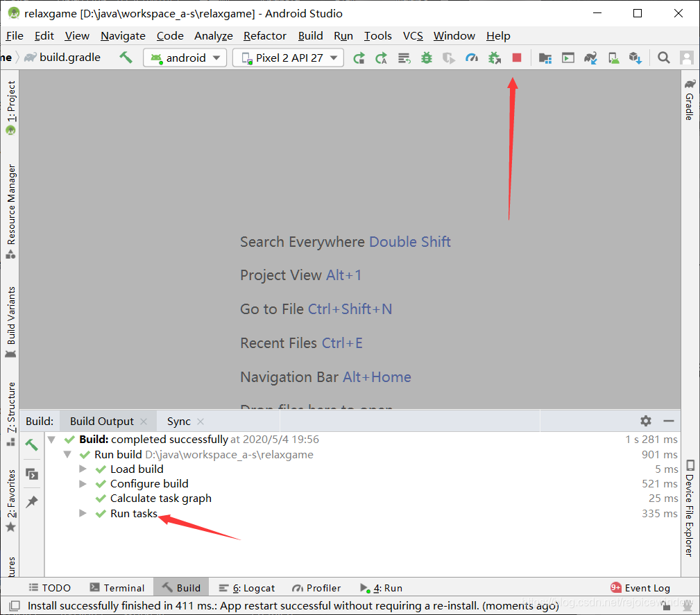Click tool window toggle in status bar corner
The image size is (700, 615).
[x=15, y=605]
